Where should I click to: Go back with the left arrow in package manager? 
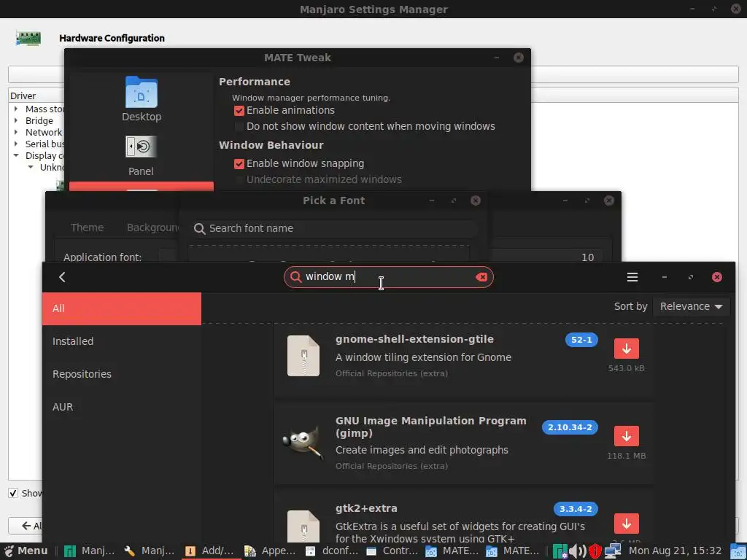pos(62,277)
